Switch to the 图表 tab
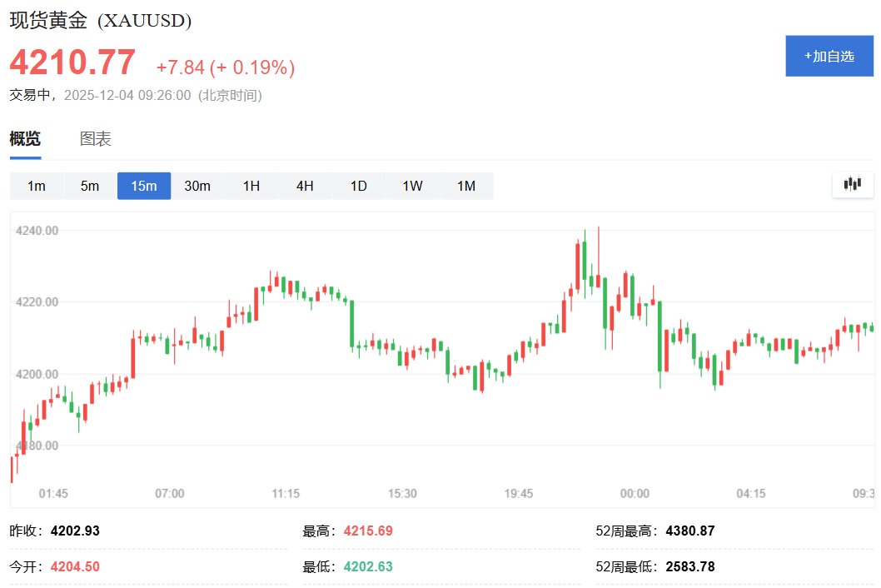 (96, 139)
